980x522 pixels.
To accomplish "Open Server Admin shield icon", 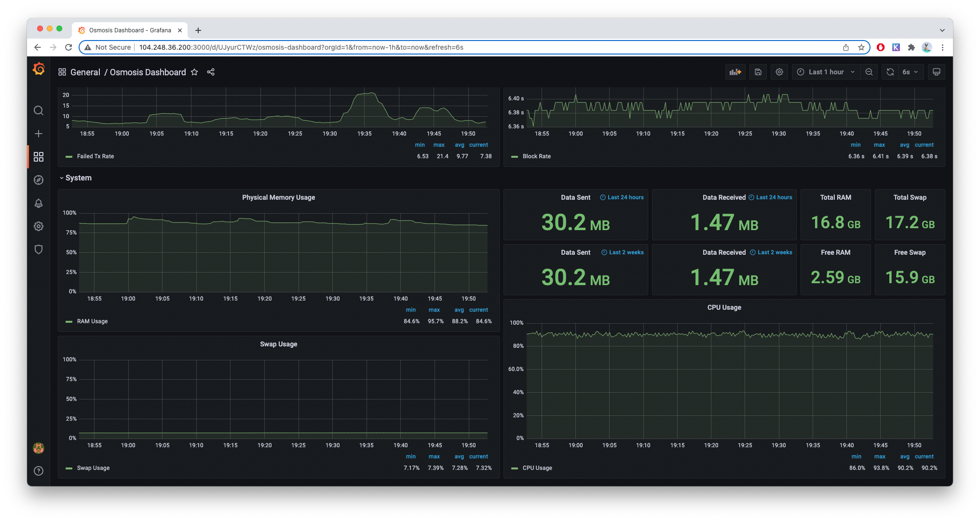I will pos(39,249).
